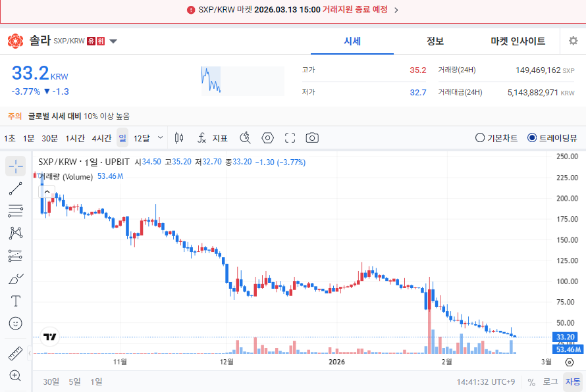Select the 기본차트 radio button
This screenshot has width=586, height=392.
tap(480, 137)
